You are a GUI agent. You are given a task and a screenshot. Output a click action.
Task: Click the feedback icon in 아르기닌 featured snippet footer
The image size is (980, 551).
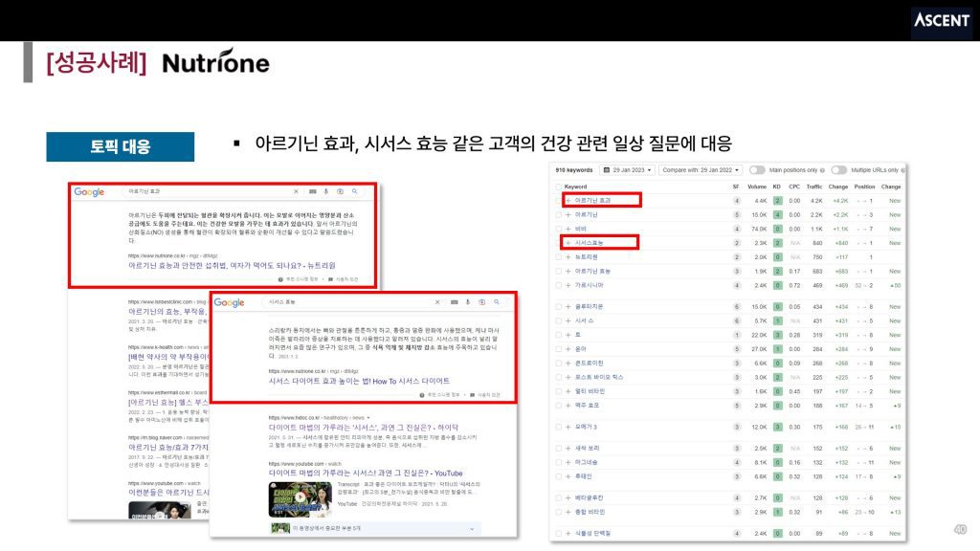coord(330,279)
